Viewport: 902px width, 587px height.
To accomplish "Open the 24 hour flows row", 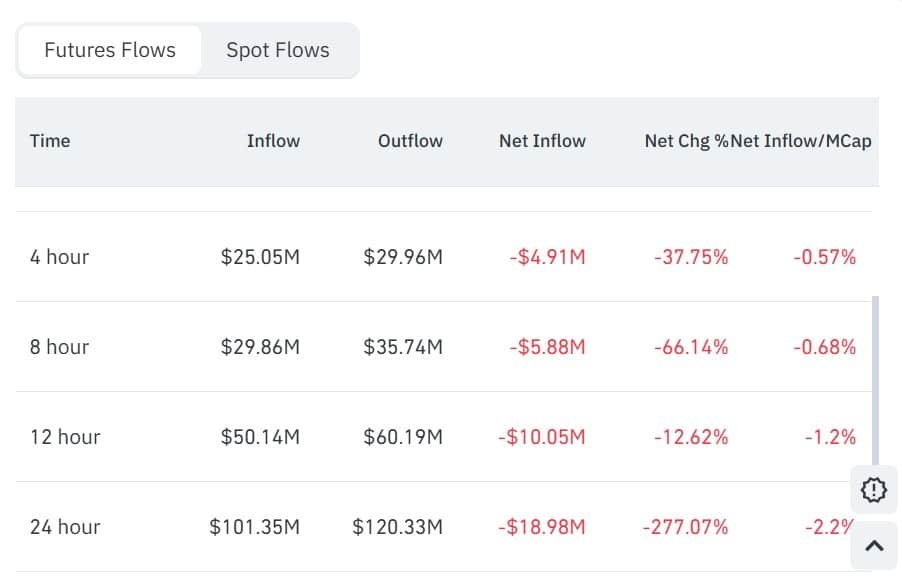I will point(64,527).
